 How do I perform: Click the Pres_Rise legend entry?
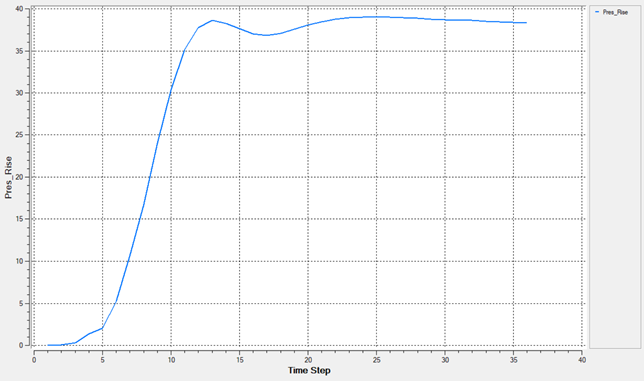point(612,12)
